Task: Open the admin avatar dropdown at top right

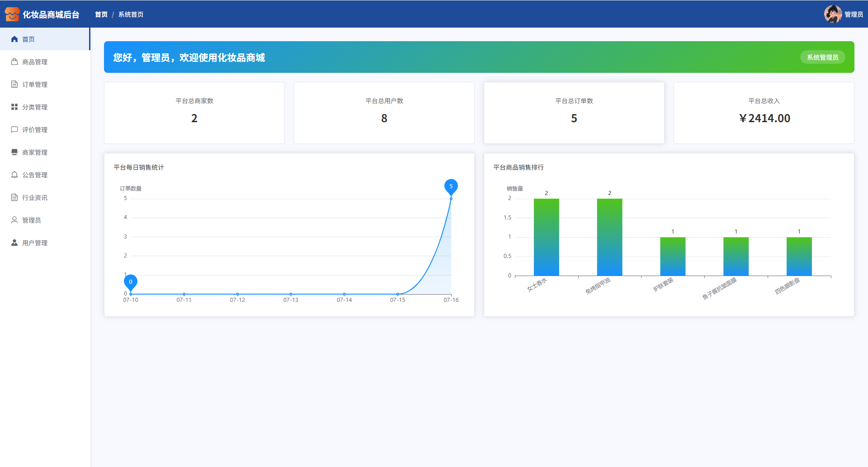Action: pyautogui.click(x=833, y=14)
